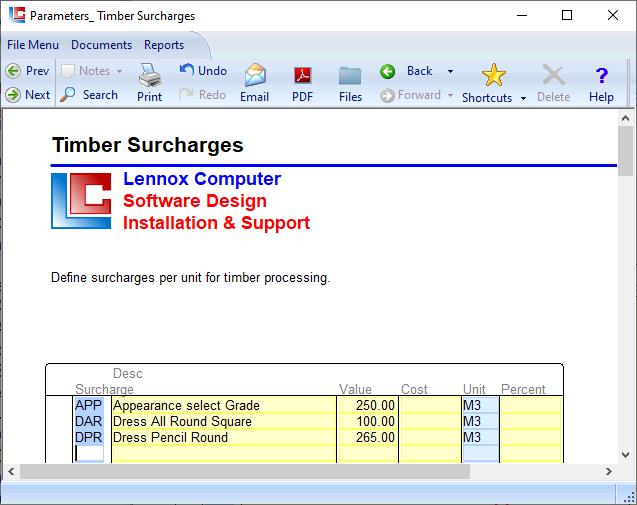
Task: Click the Shortcuts text label
Action: click(x=487, y=98)
